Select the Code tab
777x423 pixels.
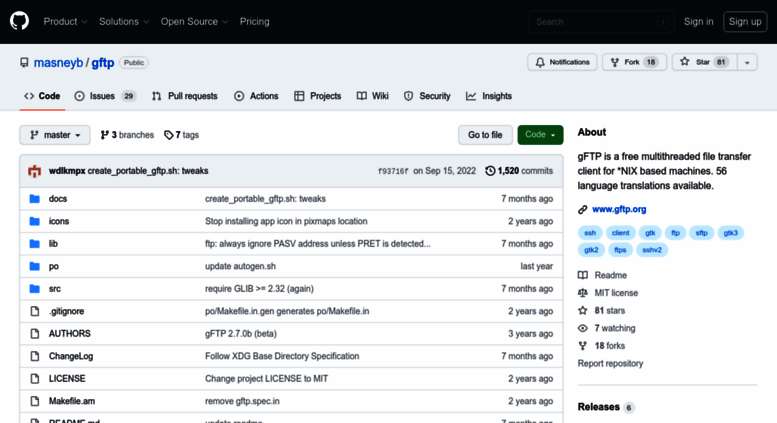click(x=42, y=96)
